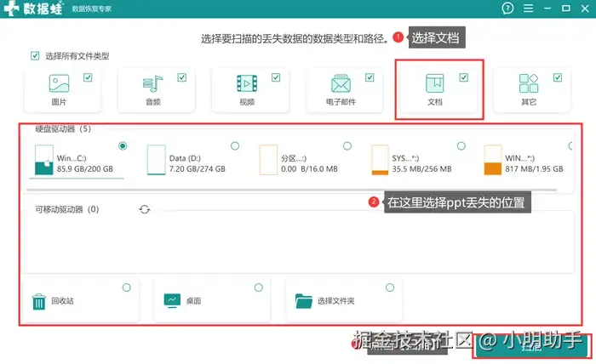Click the 桌面 desktop monitor icon
Screen dimensions: 596x364
172,300
